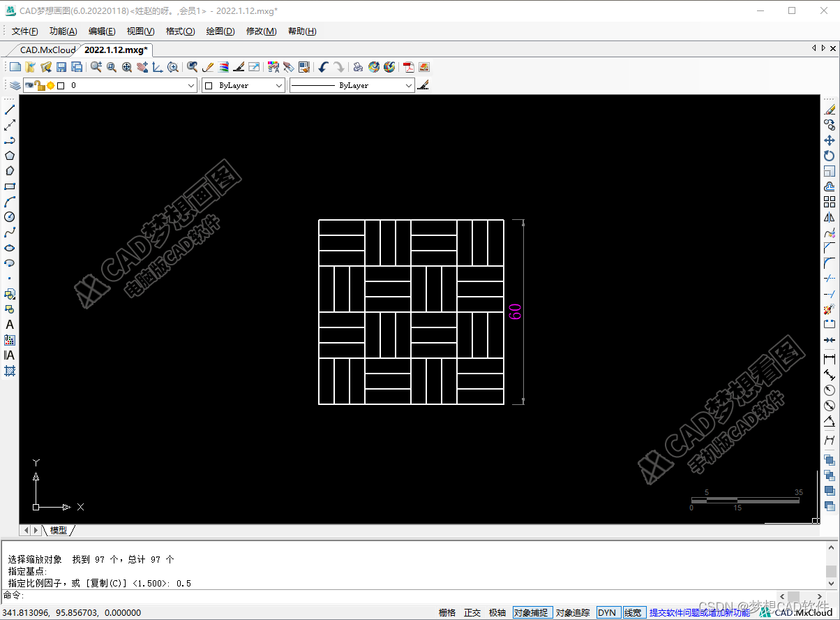Select the Ellipse drawing tool
Image resolution: width=840 pixels, height=620 pixels.
click(10, 248)
